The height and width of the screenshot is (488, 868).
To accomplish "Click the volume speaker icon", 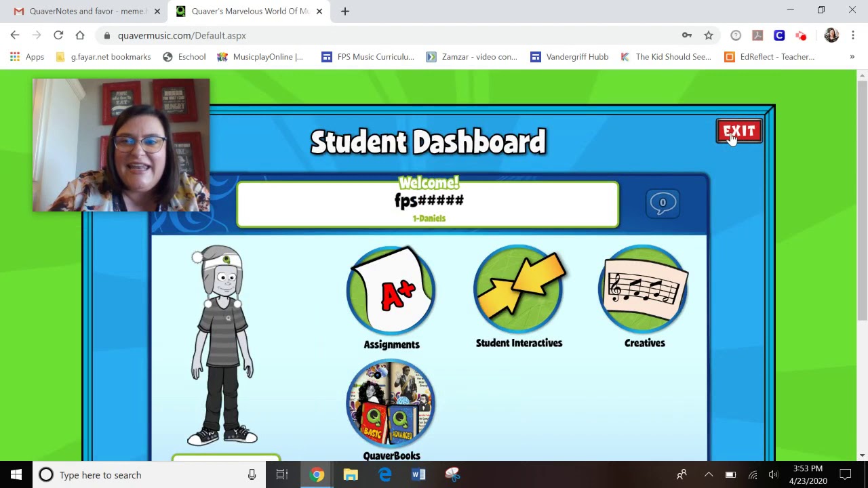I will 773,474.
